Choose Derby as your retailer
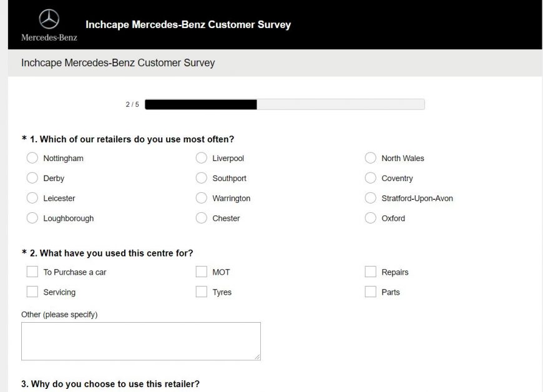 click(32, 179)
